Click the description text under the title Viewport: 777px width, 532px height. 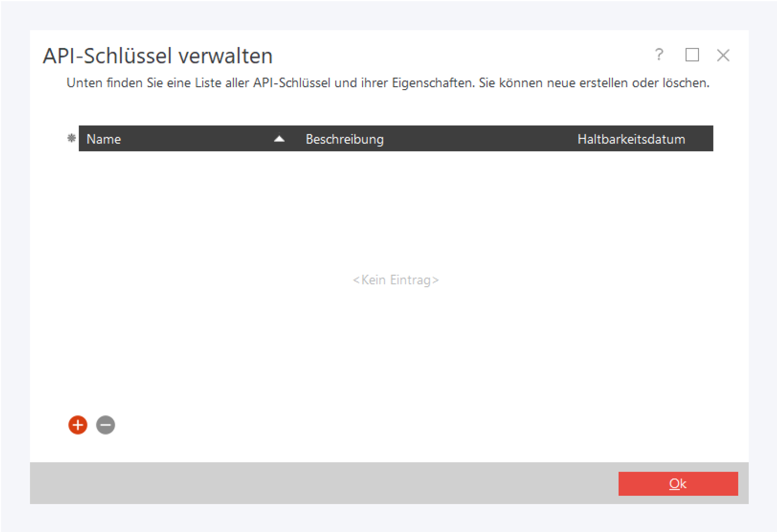388,83
